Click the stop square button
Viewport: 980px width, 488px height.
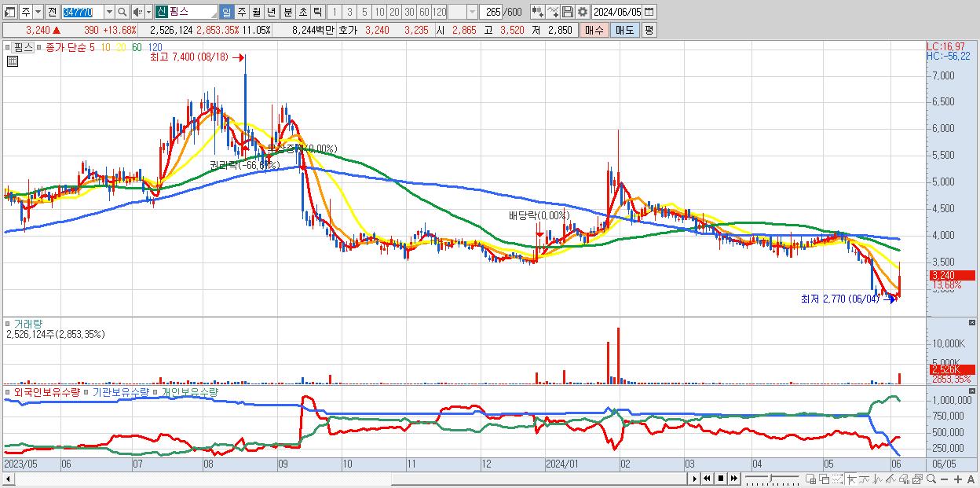click(x=721, y=479)
